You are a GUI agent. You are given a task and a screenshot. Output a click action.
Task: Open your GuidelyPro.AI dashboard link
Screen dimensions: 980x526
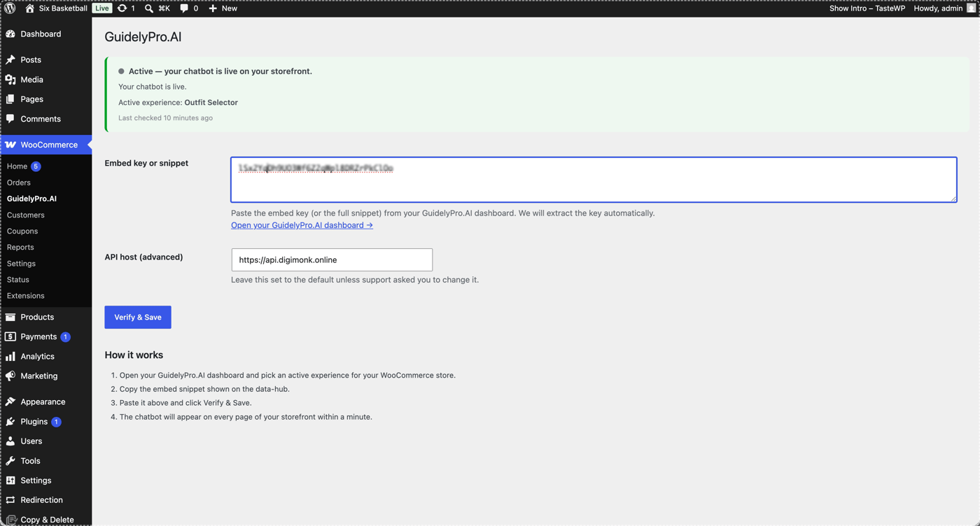tap(302, 225)
